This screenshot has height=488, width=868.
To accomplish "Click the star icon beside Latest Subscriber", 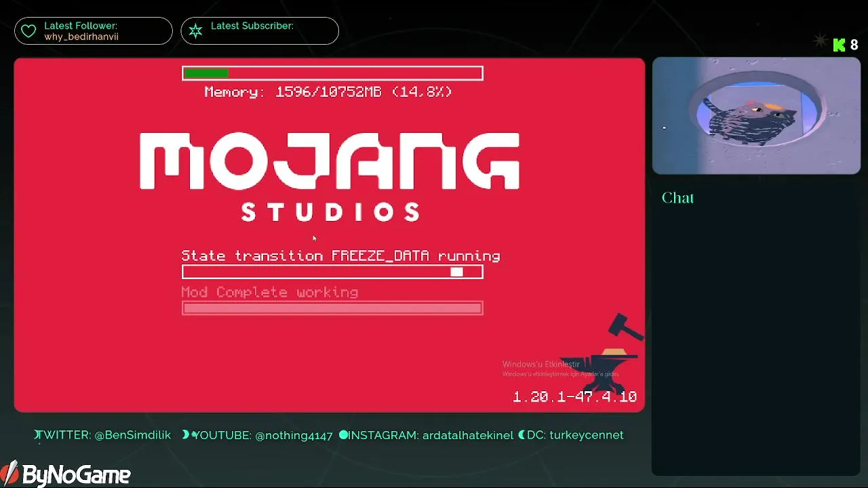I will click(x=195, y=31).
